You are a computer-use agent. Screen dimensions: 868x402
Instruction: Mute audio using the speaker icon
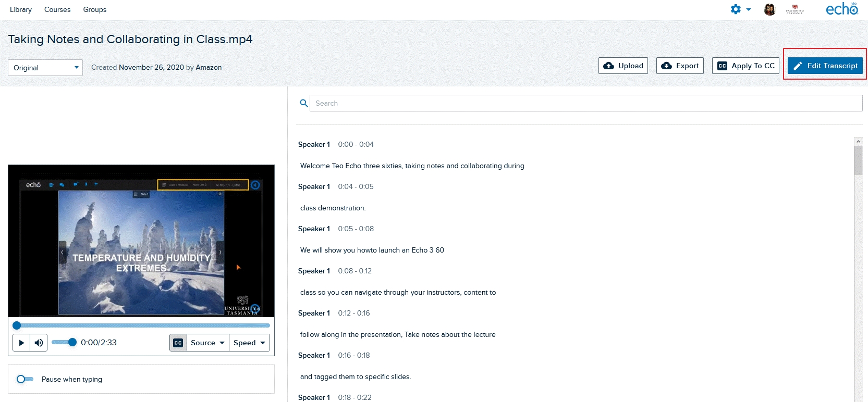pyautogui.click(x=39, y=343)
